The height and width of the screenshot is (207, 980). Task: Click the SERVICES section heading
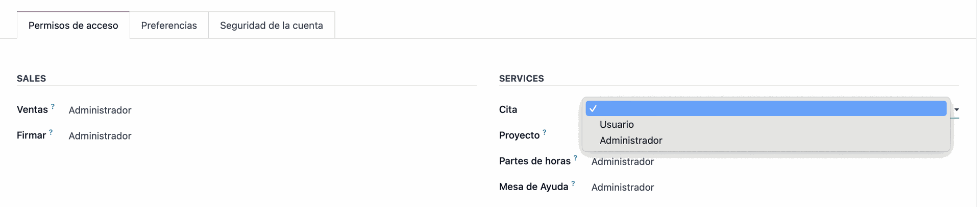tap(521, 78)
